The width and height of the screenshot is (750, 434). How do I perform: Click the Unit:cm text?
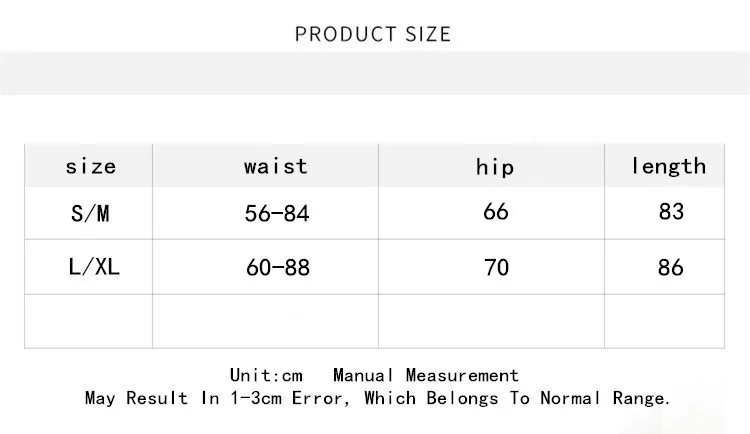point(266,375)
